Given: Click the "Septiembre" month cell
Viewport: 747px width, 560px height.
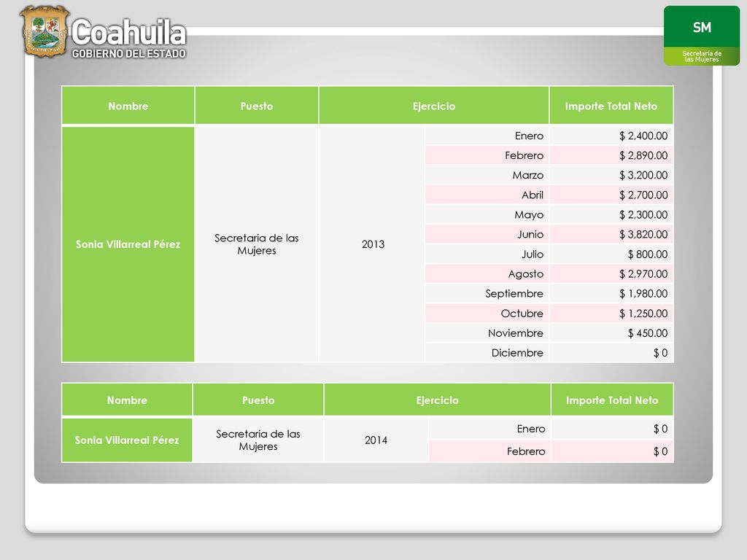Looking at the screenshot, I should pos(487,294).
